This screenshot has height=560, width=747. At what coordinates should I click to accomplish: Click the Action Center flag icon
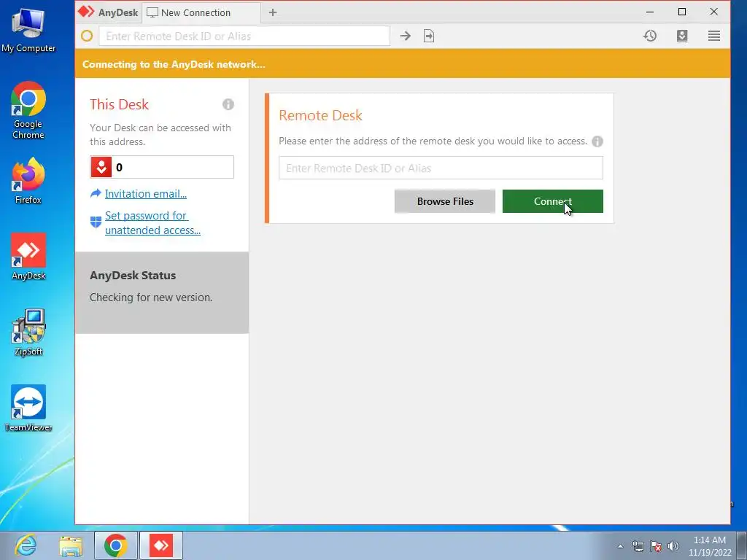click(x=656, y=546)
